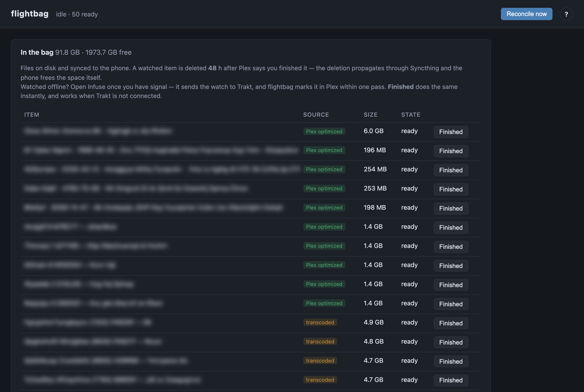Mark the 253 MB item as Finished
This screenshot has width=584, height=392.
coord(451,189)
